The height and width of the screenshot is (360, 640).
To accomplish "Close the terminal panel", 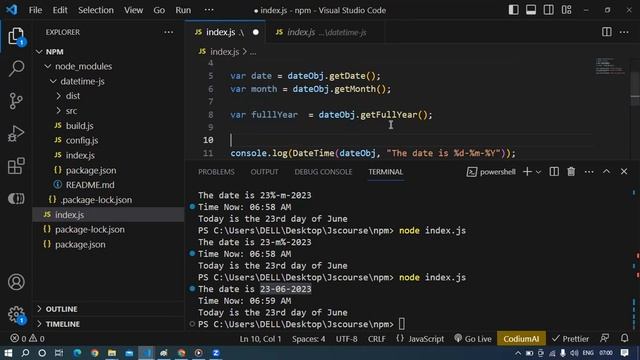I will (x=624, y=172).
